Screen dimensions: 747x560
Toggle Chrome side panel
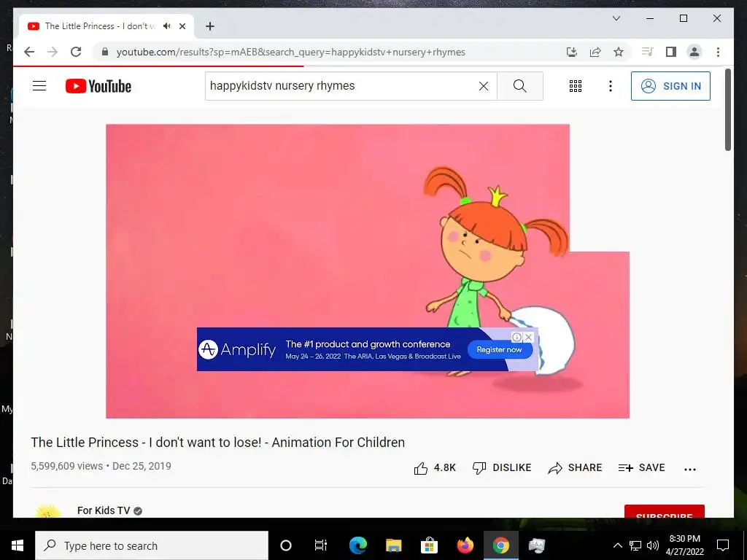[x=671, y=52]
